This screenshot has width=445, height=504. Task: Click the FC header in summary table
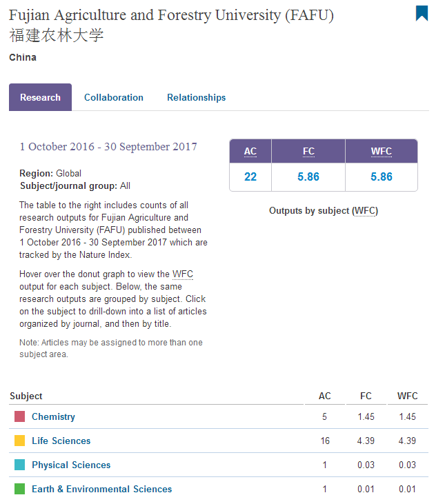(x=308, y=152)
